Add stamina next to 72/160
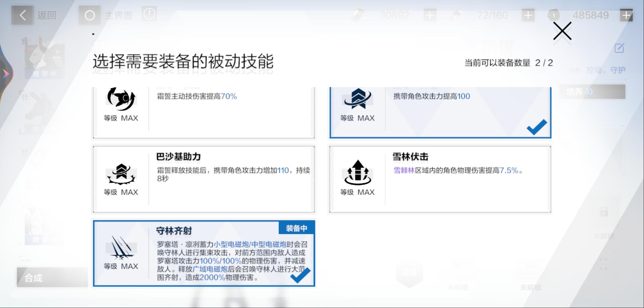This screenshot has width=644, height=308. pyautogui.click(x=528, y=15)
